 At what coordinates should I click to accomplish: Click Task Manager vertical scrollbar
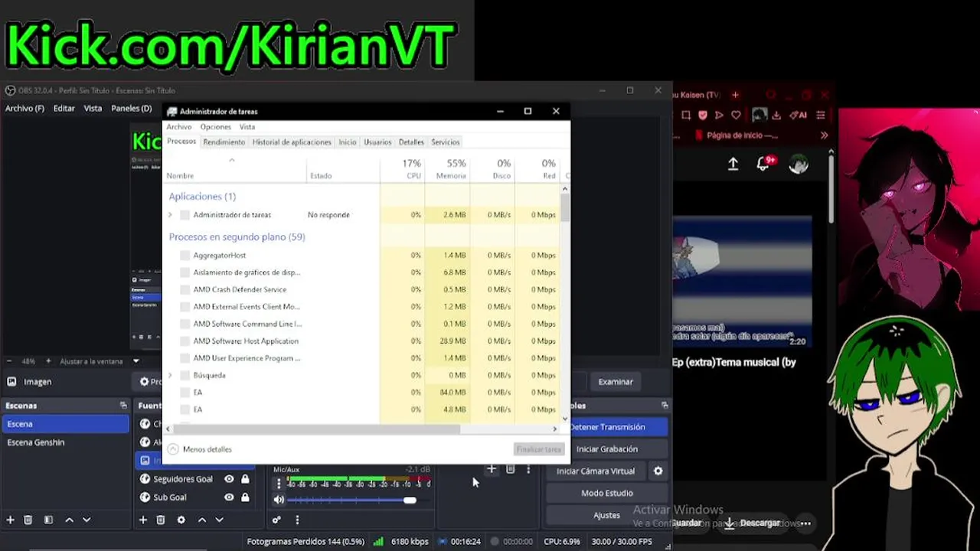coord(565,208)
